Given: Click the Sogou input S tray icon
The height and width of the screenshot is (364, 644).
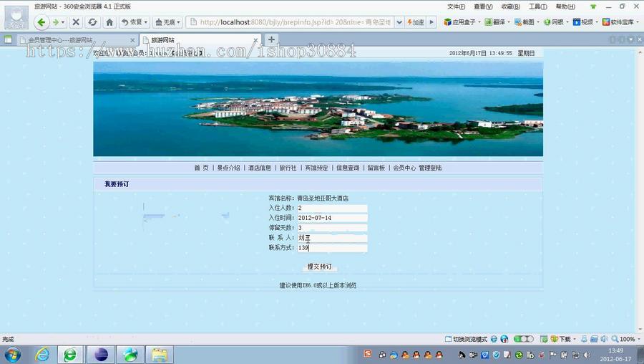Looking at the screenshot, I should click(368, 354).
